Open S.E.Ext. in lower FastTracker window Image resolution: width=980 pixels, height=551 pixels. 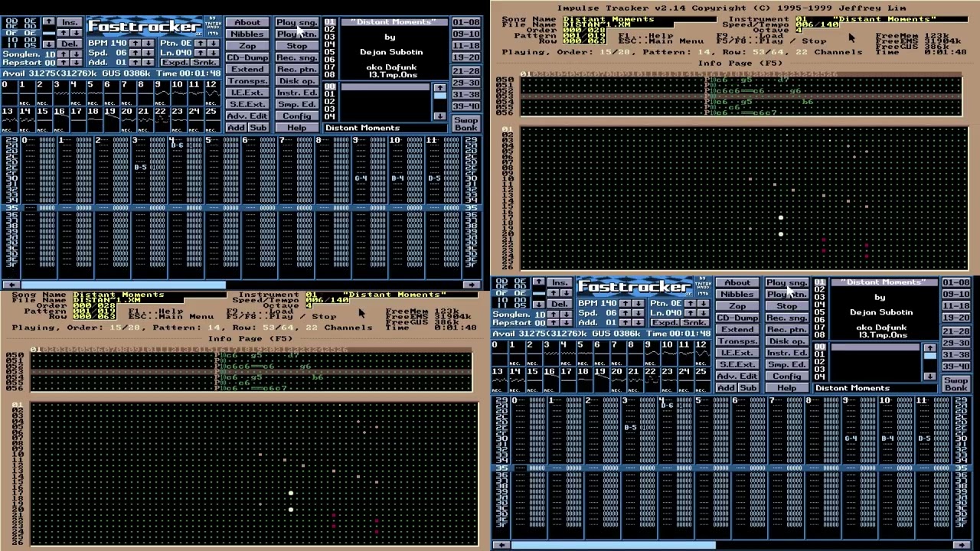coord(737,364)
